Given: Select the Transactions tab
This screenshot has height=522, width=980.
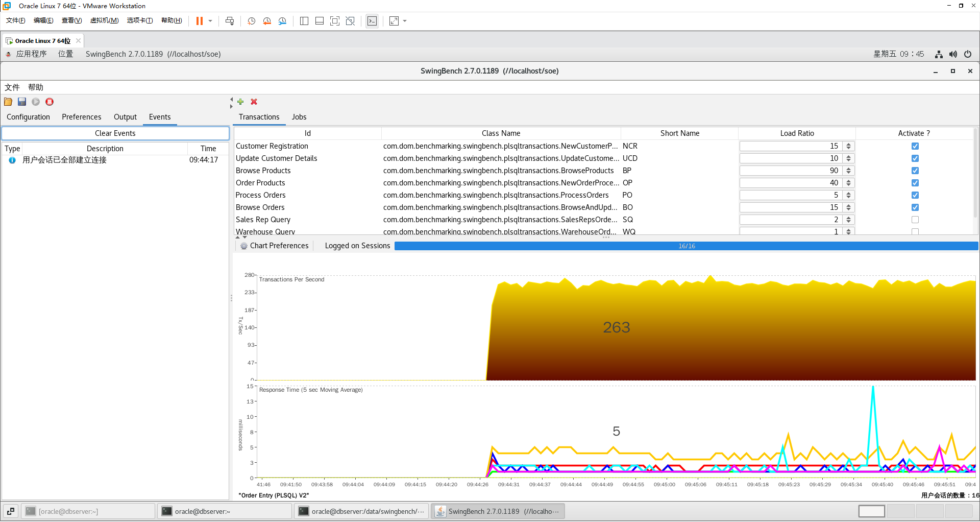Looking at the screenshot, I should (259, 117).
